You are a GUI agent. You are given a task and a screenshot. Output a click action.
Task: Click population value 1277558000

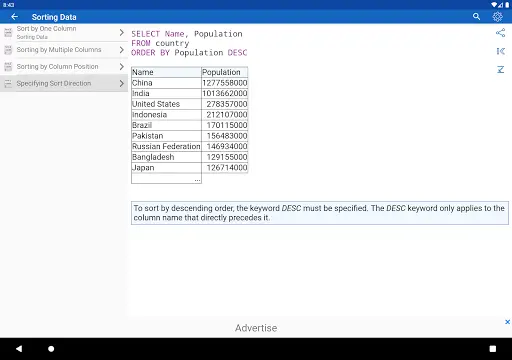coord(224,83)
